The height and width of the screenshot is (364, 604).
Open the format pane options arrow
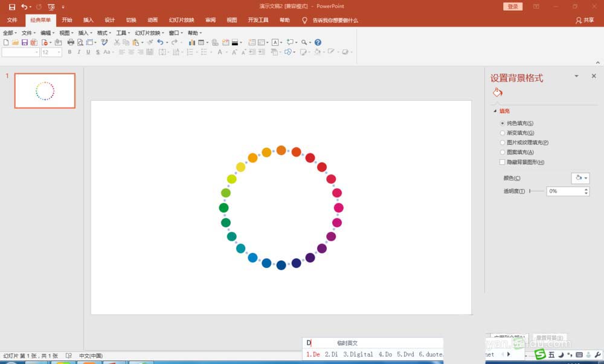[x=576, y=76]
